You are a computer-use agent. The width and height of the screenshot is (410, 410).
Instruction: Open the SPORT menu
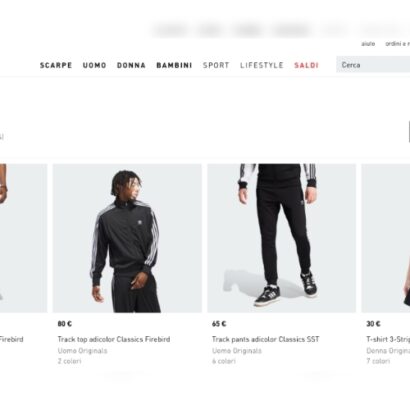(x=216, y=65)
